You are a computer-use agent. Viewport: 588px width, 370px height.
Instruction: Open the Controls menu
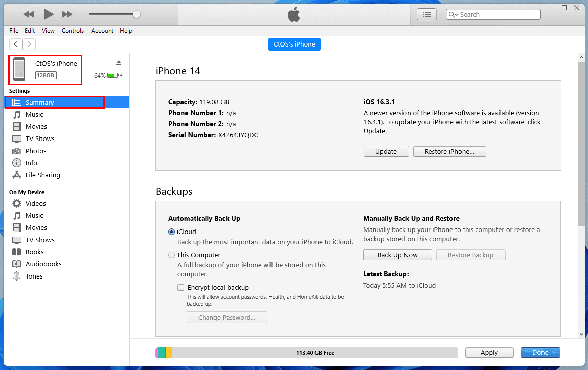click(73, 31)
